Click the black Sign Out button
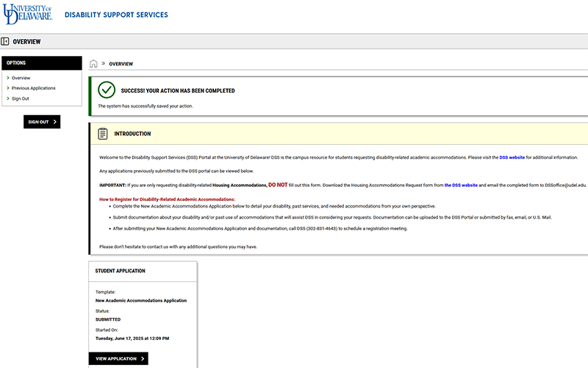Screen dimensions: 588x368 [x=42, y=121]
